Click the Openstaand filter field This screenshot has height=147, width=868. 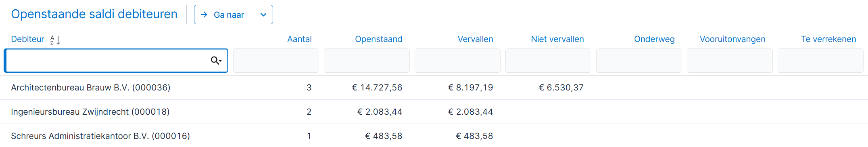coord(367,61)
